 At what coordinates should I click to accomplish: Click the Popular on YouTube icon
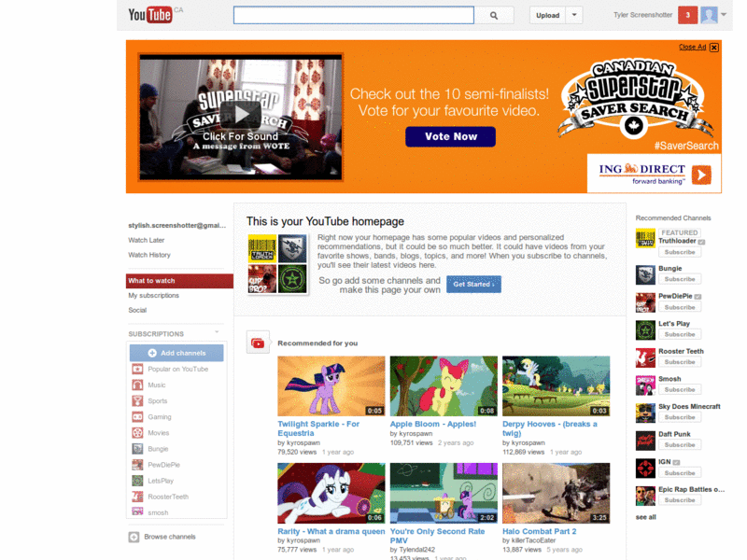137,369
